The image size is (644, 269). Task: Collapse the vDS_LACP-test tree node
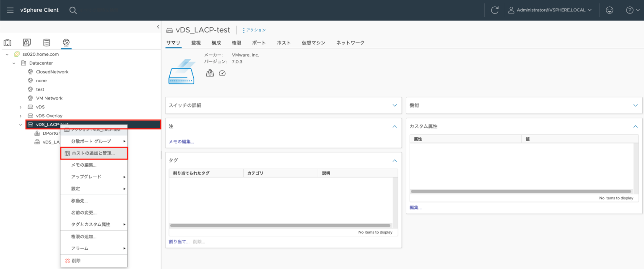(x=21, y=124)
